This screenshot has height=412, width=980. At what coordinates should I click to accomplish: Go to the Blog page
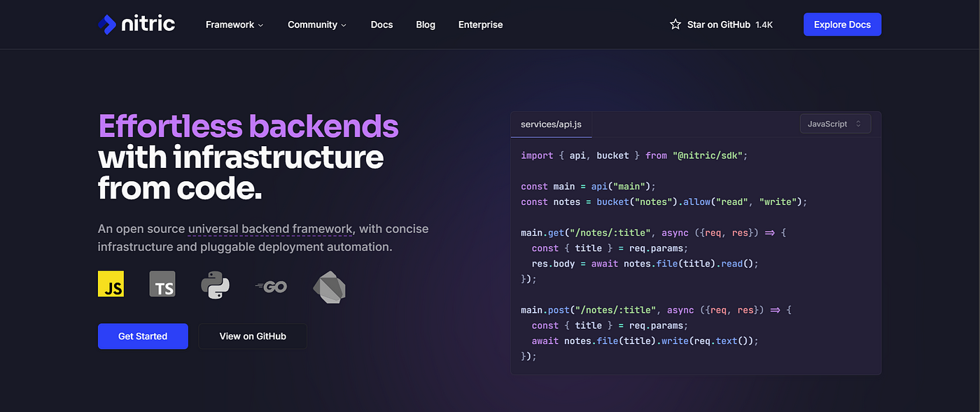click(426, 24)
